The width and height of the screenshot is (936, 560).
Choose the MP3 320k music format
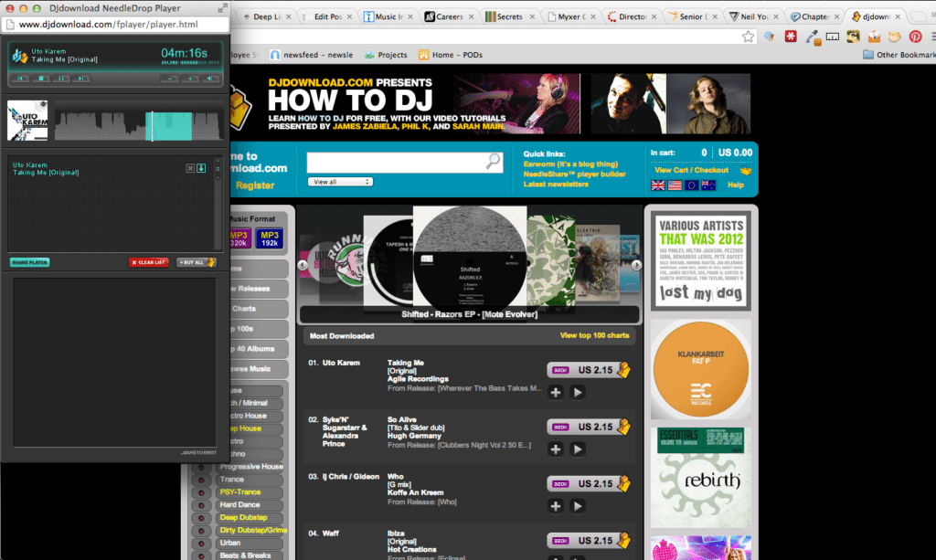tap(239, 238)
